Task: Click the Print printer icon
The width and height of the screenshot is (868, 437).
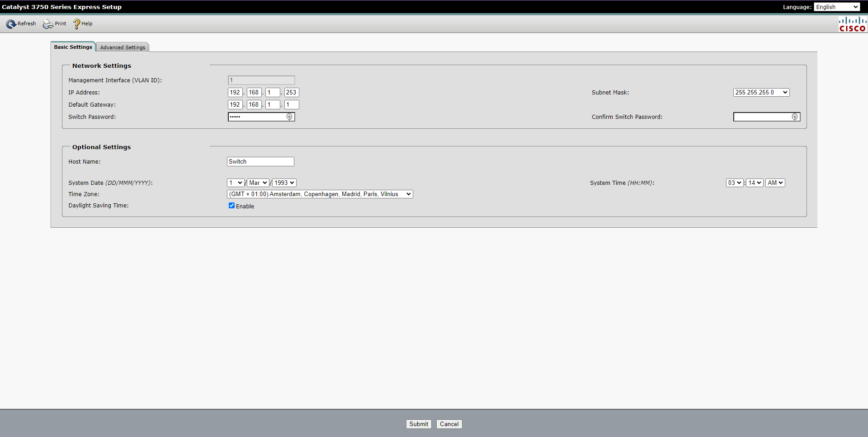Action: (48, 24)
